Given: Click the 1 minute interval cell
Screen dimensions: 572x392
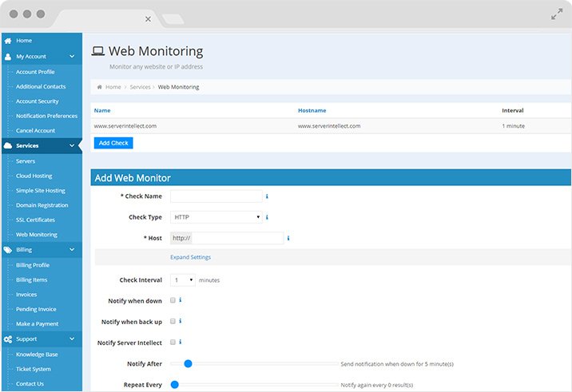Looking at the screenshot, I should tap(513, 126).
